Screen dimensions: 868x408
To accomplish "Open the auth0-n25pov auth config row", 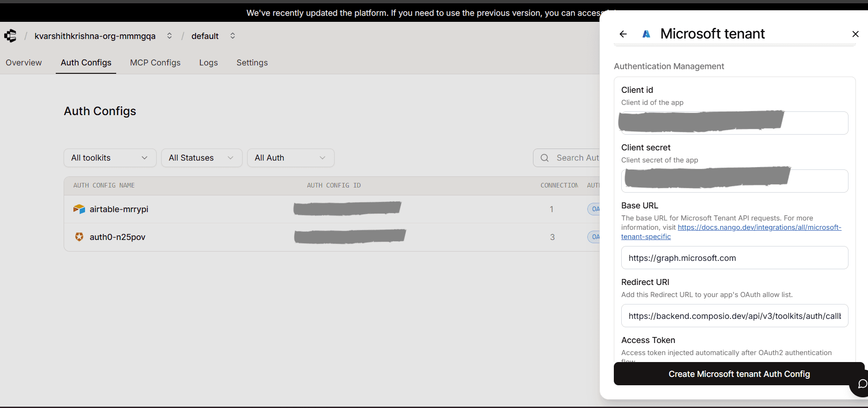I will [x=332, y=237].
